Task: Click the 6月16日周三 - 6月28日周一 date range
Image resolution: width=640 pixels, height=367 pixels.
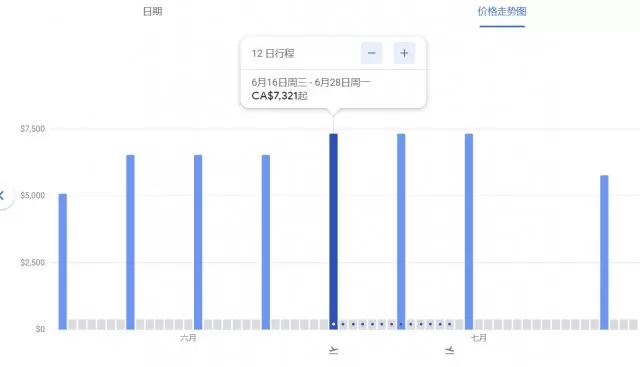Action: click(x=311, y=82)
